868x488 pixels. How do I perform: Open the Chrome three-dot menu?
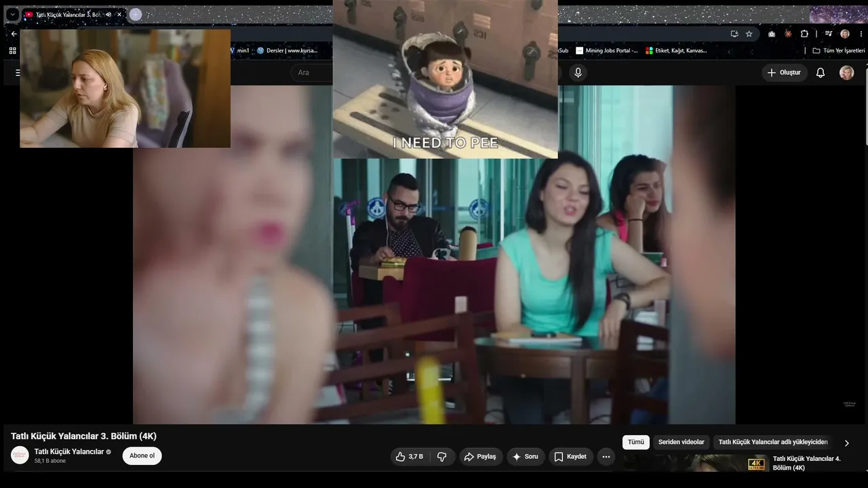(x=860, y=34)
